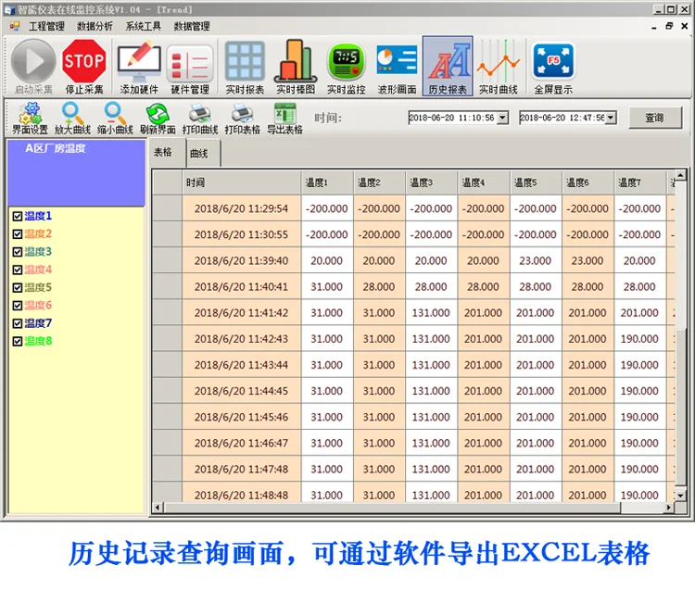Select row timestamp 2018/6/20 11:40:41
Viewport: 695px width, 616px height.
(241, 287)
